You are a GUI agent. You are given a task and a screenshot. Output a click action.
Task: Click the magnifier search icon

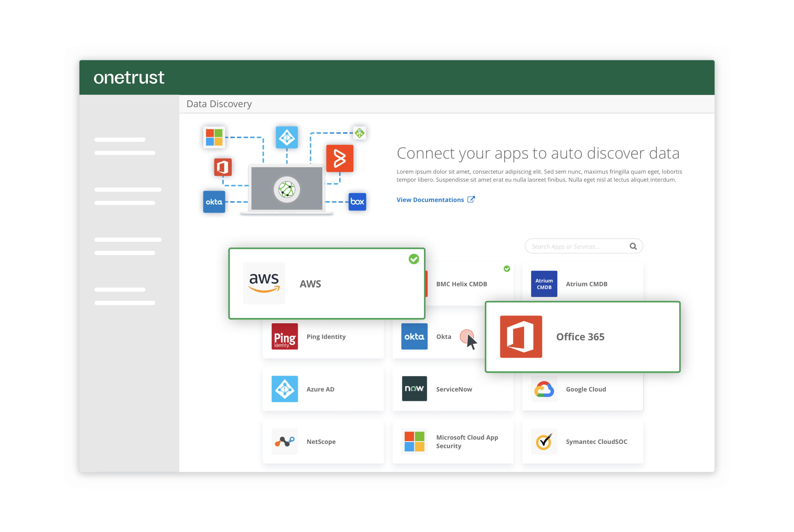pyautogui.click(x=633, y=246)
